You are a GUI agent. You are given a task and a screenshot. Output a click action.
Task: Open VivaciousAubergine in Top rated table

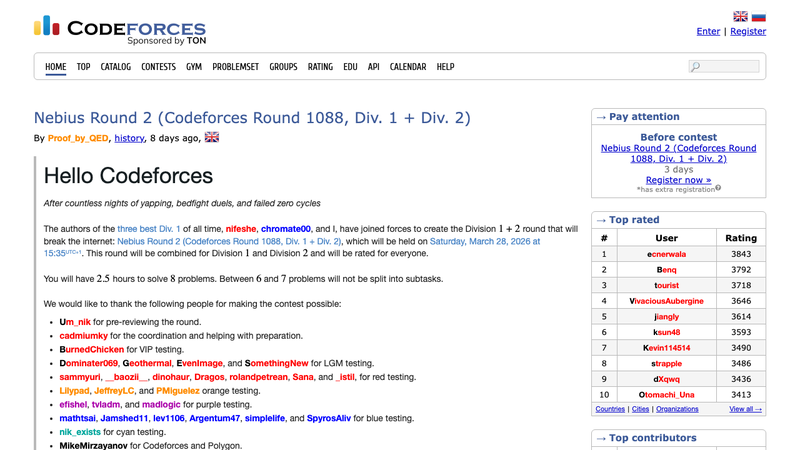coord(666,301)
